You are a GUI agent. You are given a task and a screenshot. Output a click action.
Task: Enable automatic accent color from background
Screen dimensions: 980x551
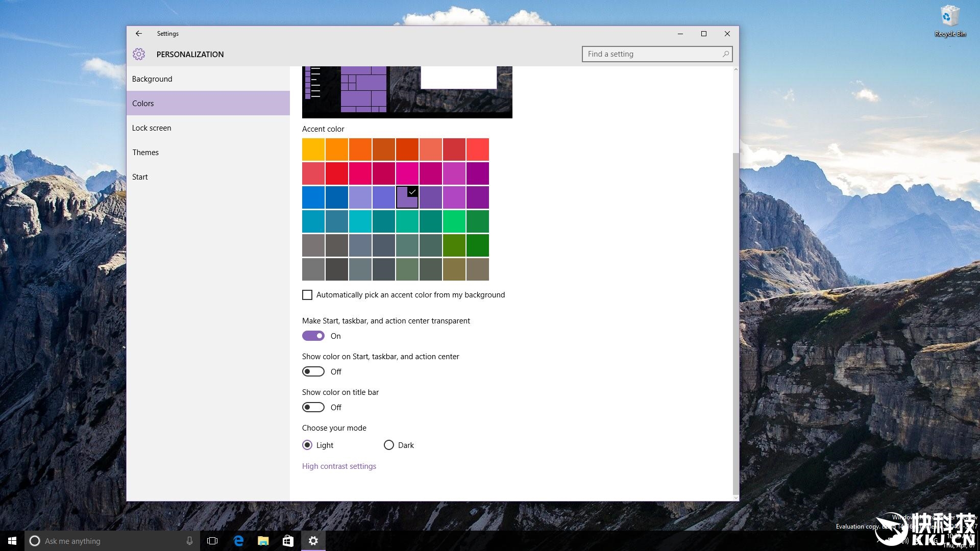click(307, 295)
